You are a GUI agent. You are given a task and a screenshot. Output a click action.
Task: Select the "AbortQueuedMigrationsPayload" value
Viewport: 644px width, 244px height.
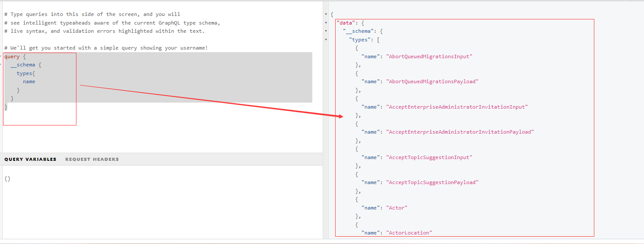pyautogui.click(x=432, y=81)
